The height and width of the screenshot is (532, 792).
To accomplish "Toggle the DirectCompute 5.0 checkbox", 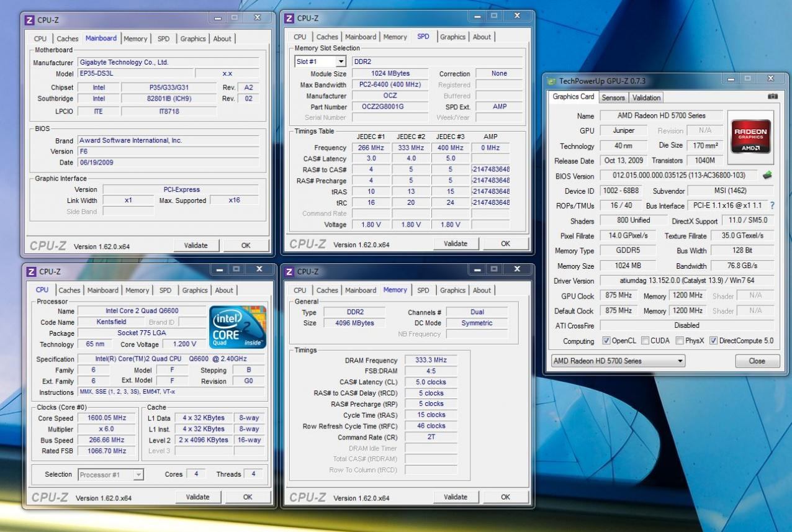I will click(713, 341).
